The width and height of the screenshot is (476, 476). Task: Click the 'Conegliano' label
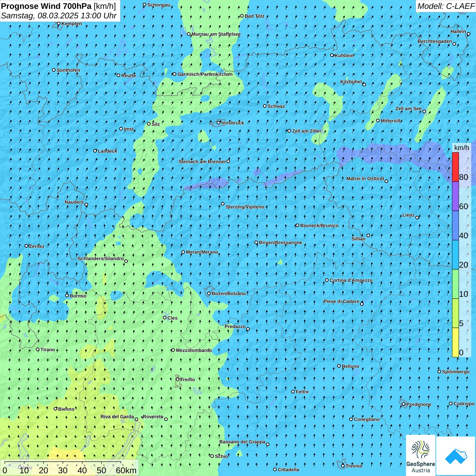pyautogui.click(x=367, y=419)
